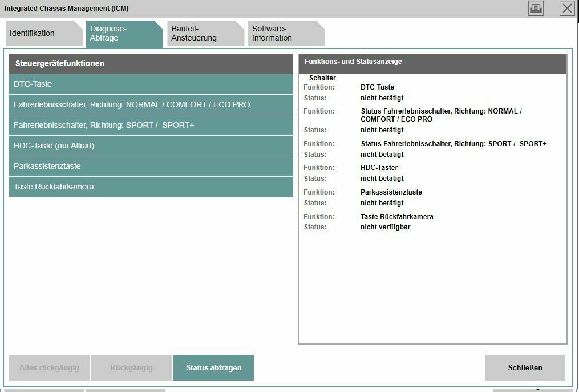579x392 pixels.
Task: Click Alles rückgängig
Action: (x=49, y=367)
